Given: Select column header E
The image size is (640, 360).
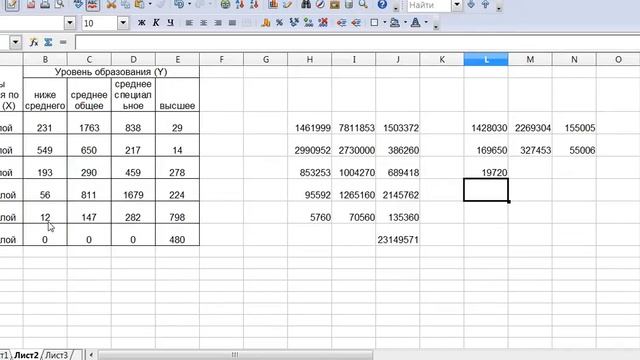Looking at the screenshot, I should (177, 59).
